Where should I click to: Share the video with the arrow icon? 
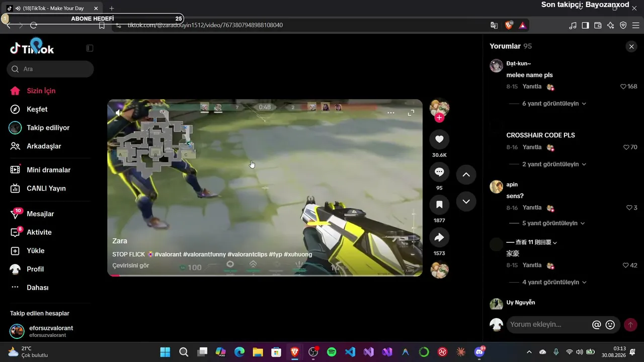click(x=439, y=237)
